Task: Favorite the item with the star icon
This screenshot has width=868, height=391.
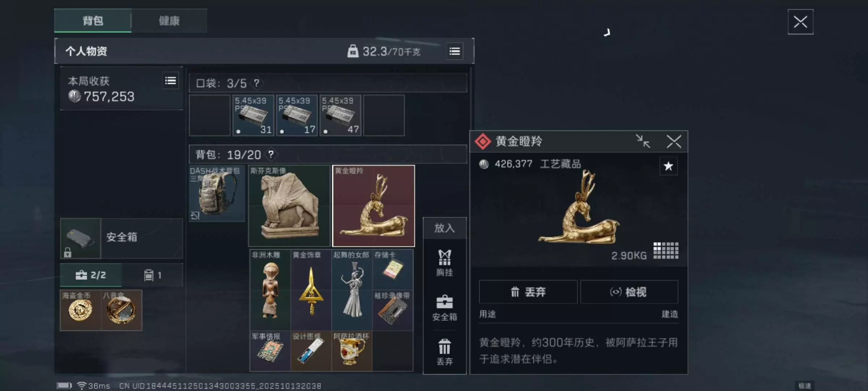Action: (x=668, y=166)
